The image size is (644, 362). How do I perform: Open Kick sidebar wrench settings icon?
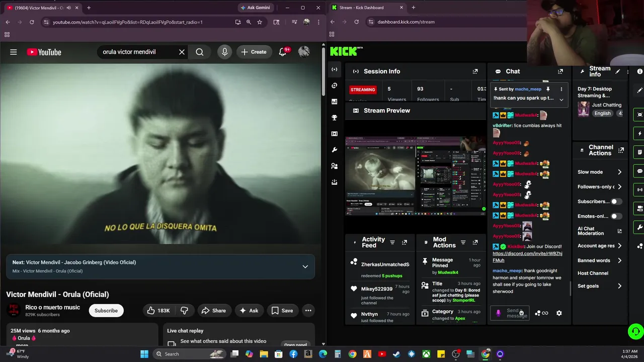click(335, 150)
